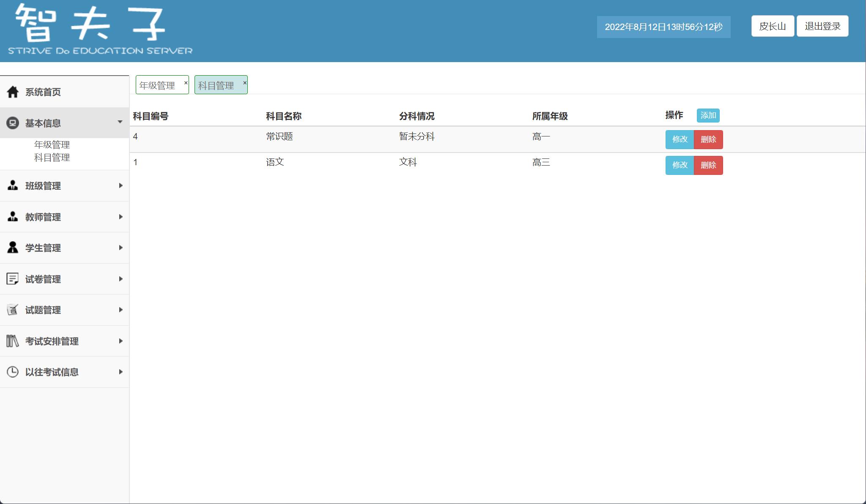The height and width of the screenshot is (504, 866).
Task: Click the 班级管理 class management icon
Action: [x=12, y=185]
